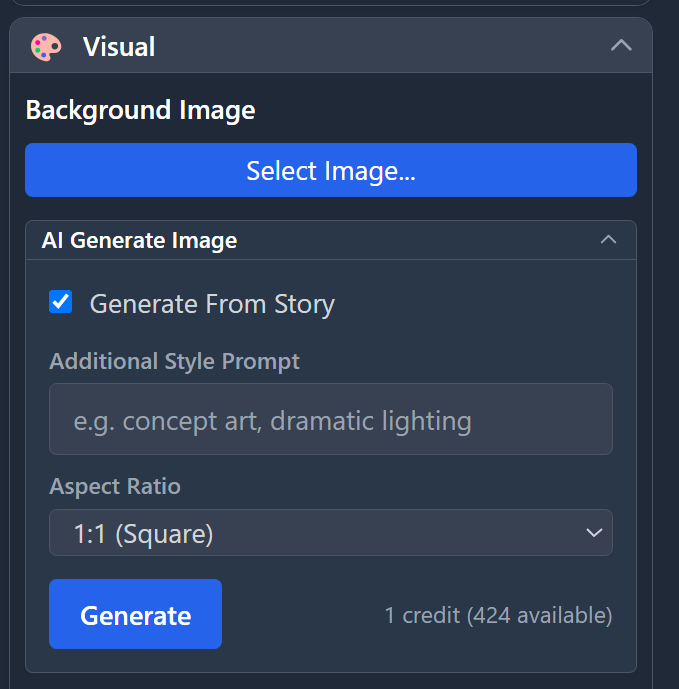This screenshot has height=689, width=679.
Task: Click the Aspect Ratio dropdown arrow icon
Action: click(x=593, y=533)
